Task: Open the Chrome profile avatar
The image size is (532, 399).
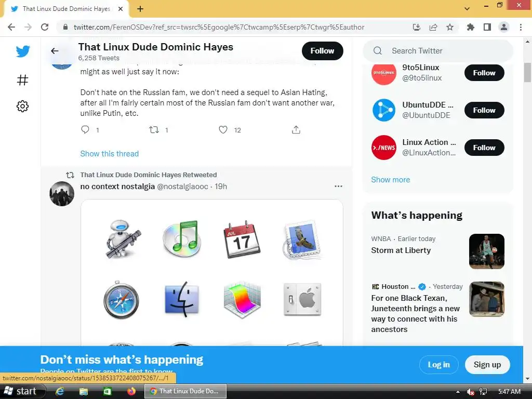Action: (x=504, y=27)
